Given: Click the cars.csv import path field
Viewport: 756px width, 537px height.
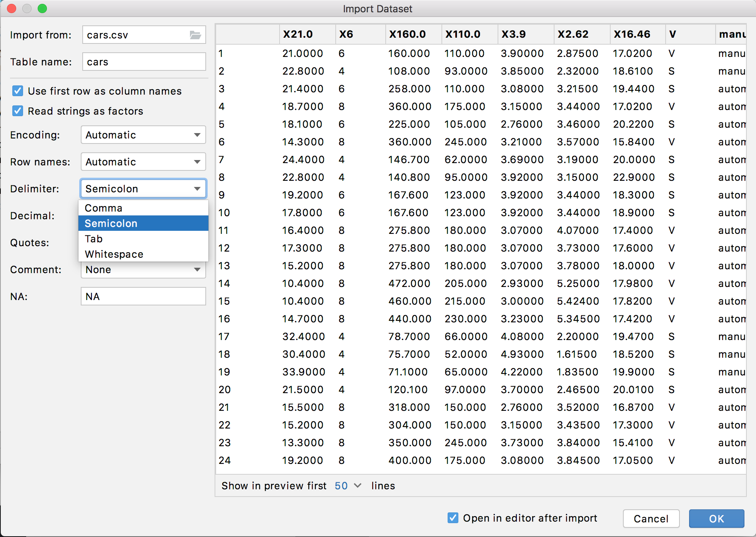Looking at the screenshot, I should tap(138, 35).
